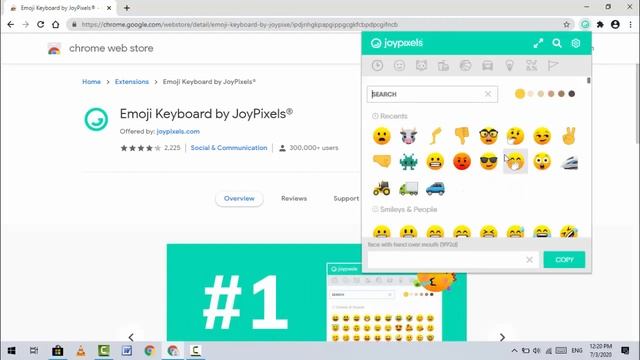Pick the alien monster emoji
Viewport: 640px width, 360px height.
409,162
